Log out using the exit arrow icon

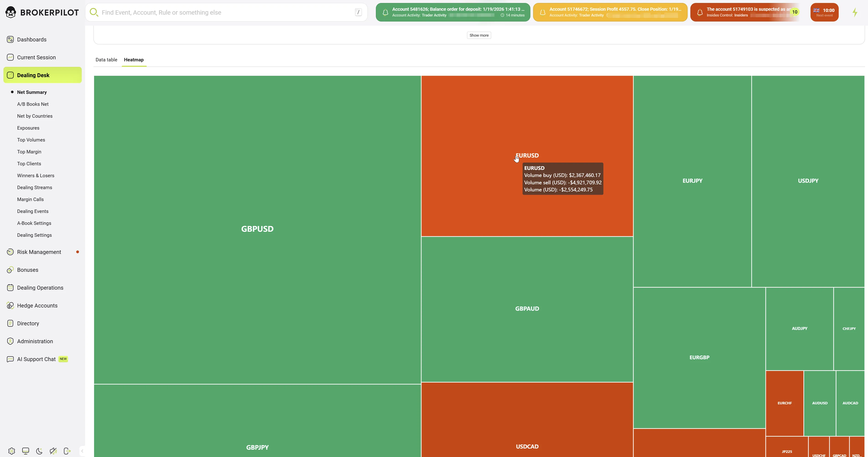[67, 451]
